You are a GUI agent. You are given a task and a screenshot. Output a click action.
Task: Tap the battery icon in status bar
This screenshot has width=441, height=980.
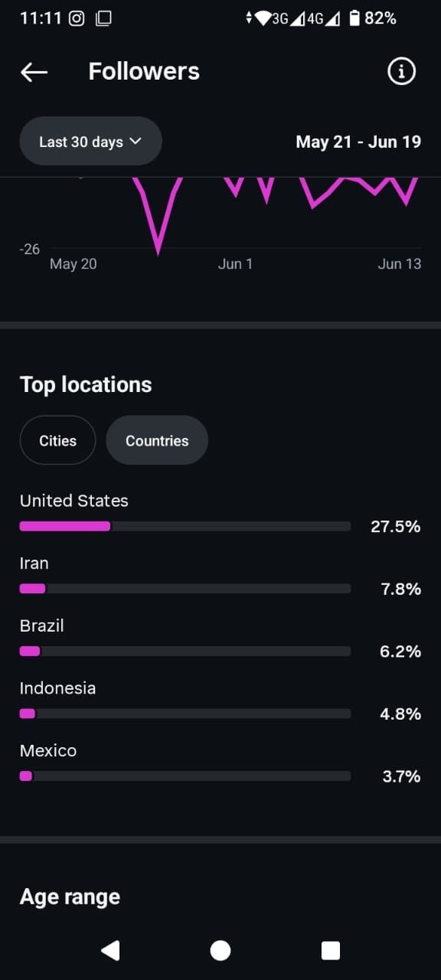[x=354, y=18]
